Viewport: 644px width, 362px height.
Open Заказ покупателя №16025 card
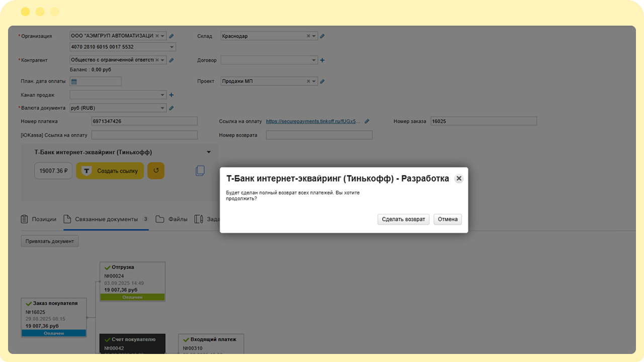[x=54, y=318]
